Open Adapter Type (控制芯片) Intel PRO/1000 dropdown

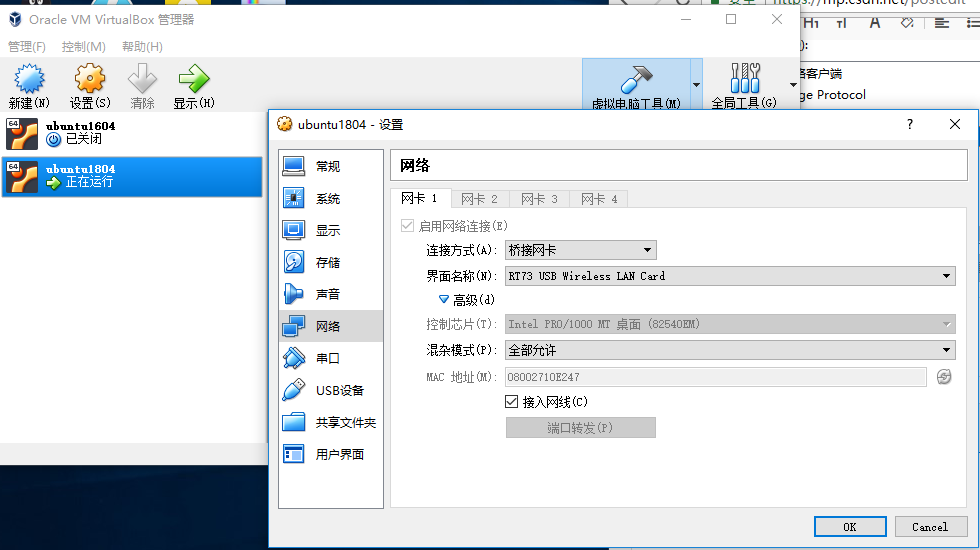730,324
